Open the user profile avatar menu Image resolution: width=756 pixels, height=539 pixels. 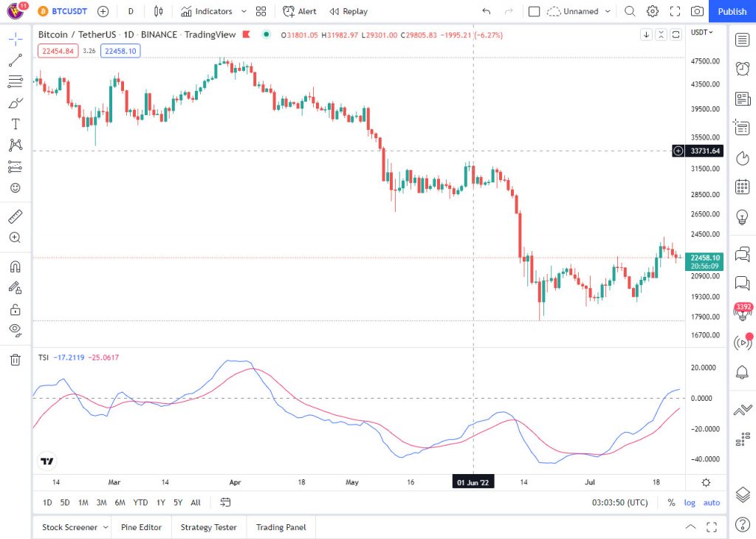(x=16, y=10)
